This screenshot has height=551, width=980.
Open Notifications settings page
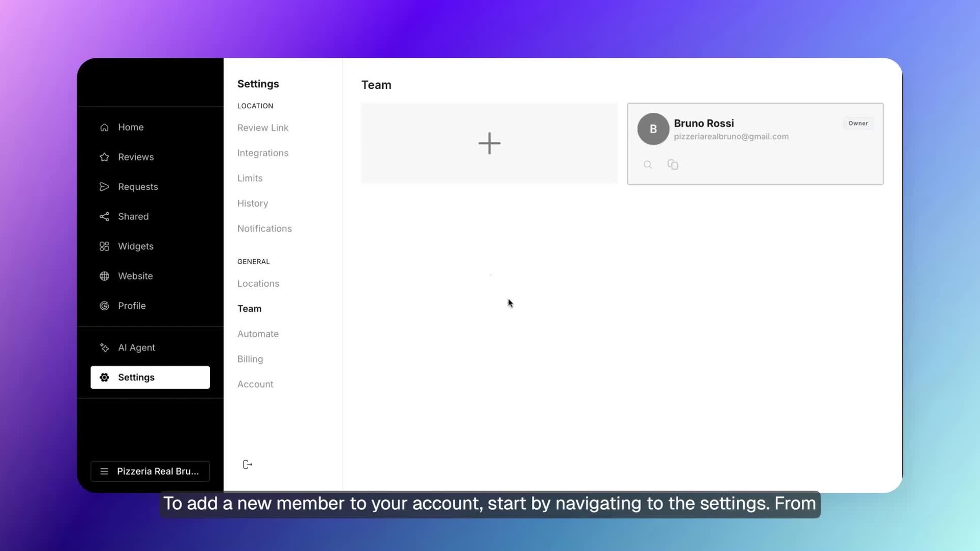(x=264, y=229)
